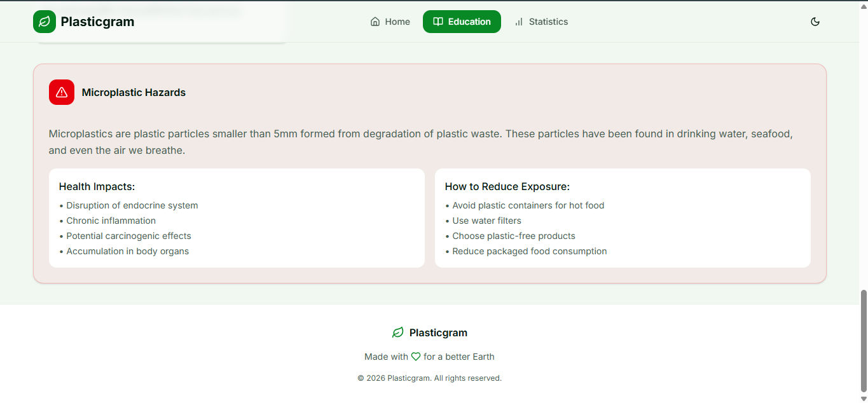Image resolution: width=868 pixels, height=403 pixels.
Task: Click the copyright 2026 Plasticgram text
Action: click(x=429, y=378)
